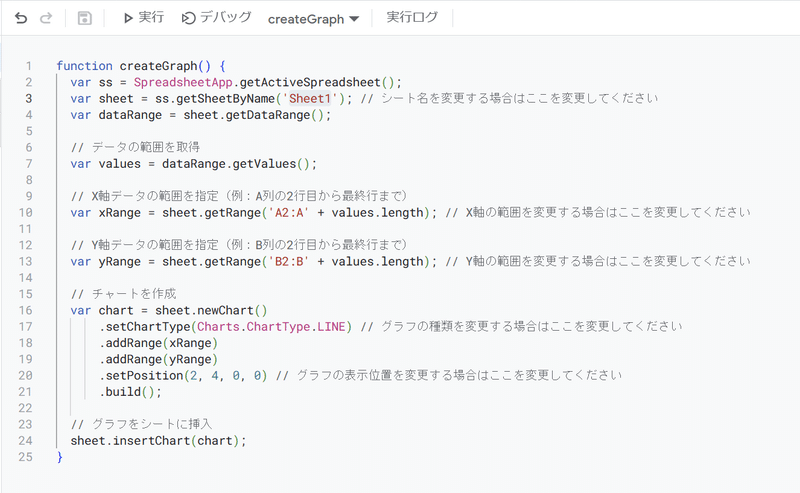Click closing brace on line 25
The height and width of the screenshot is (493, 800).
60,457
